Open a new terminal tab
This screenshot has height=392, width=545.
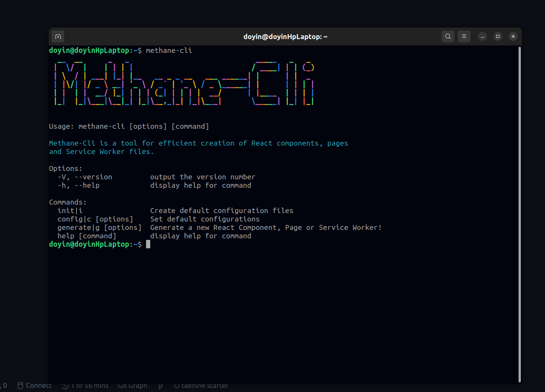(x=58, y=36)
